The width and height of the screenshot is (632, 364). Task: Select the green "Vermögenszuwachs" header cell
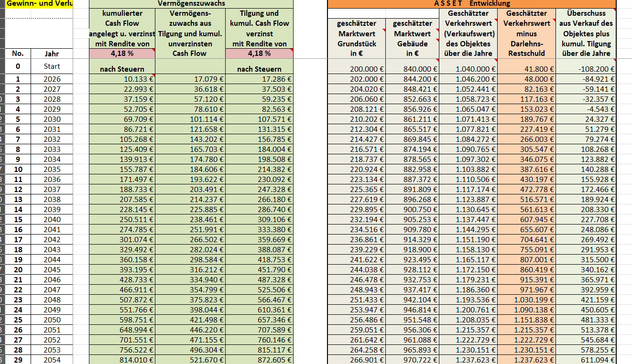pos(191,3)
